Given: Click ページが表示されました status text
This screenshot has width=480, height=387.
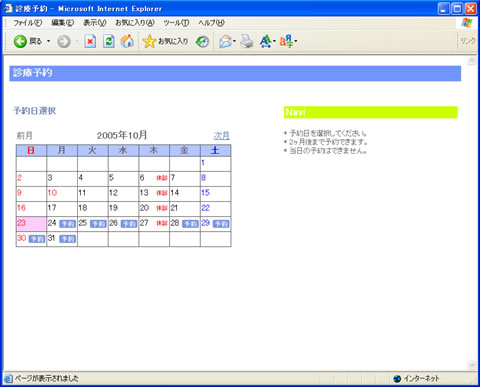Looking at the screenshot, I should point(47,378).
